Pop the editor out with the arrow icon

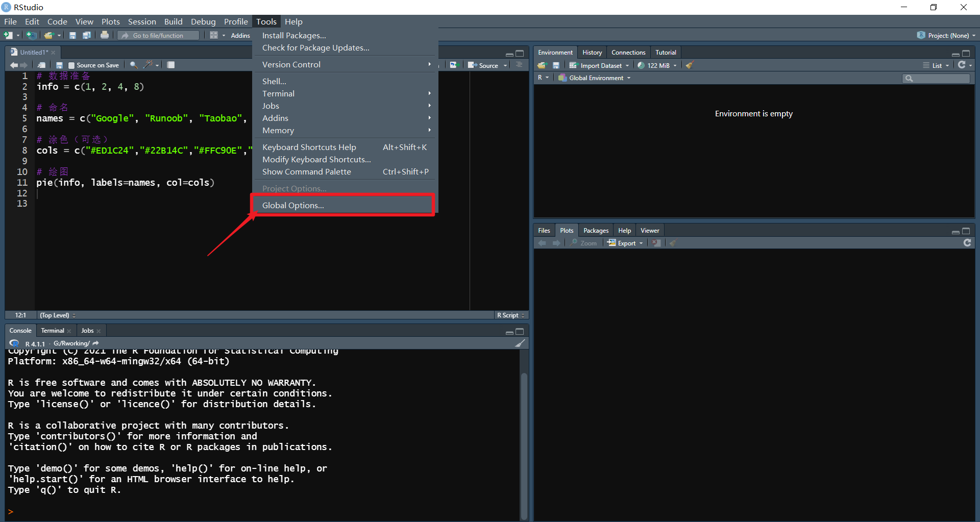tap(41, 65)
